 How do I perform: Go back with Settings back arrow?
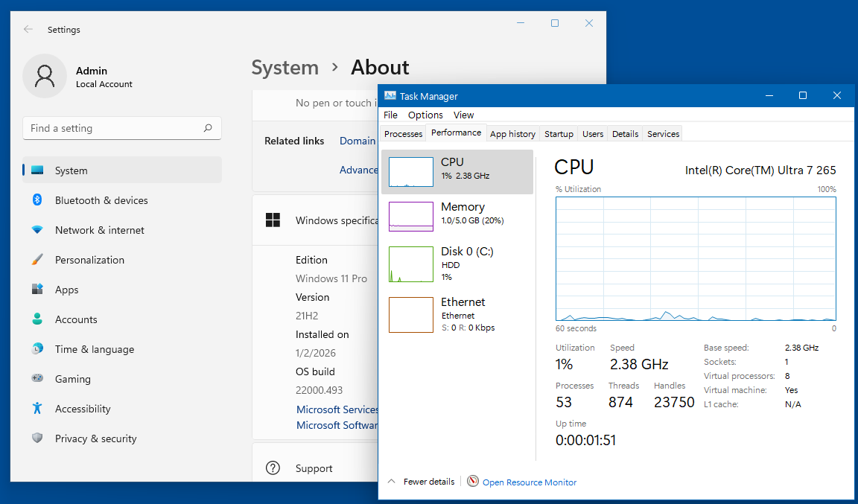tap(28, 30)
